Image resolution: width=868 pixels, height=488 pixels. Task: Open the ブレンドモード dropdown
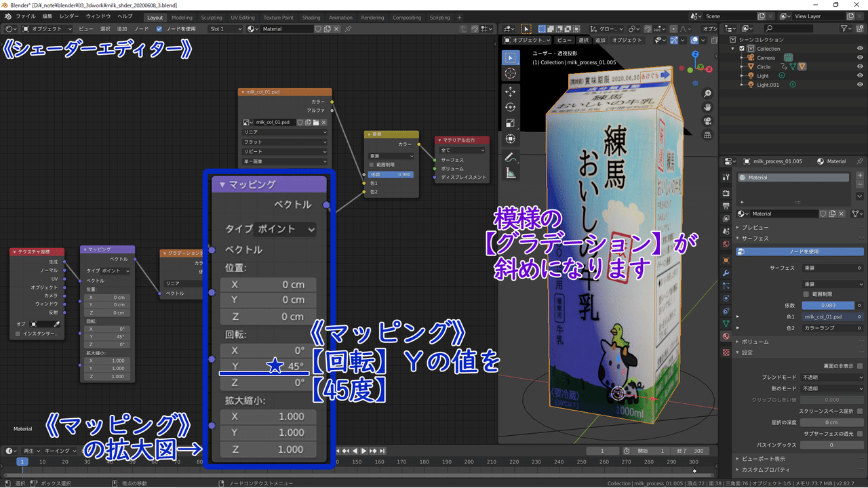coord(832,378)
